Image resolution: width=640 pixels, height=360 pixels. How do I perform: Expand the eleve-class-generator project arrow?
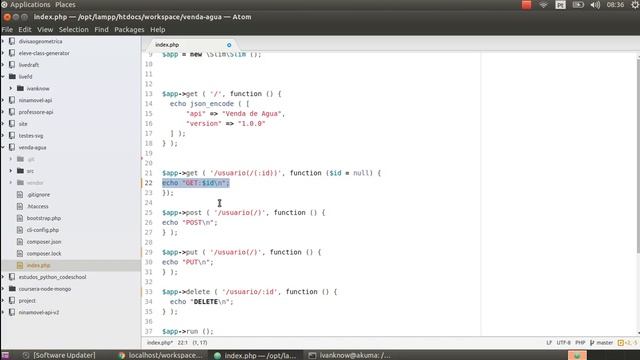[3, 53]
